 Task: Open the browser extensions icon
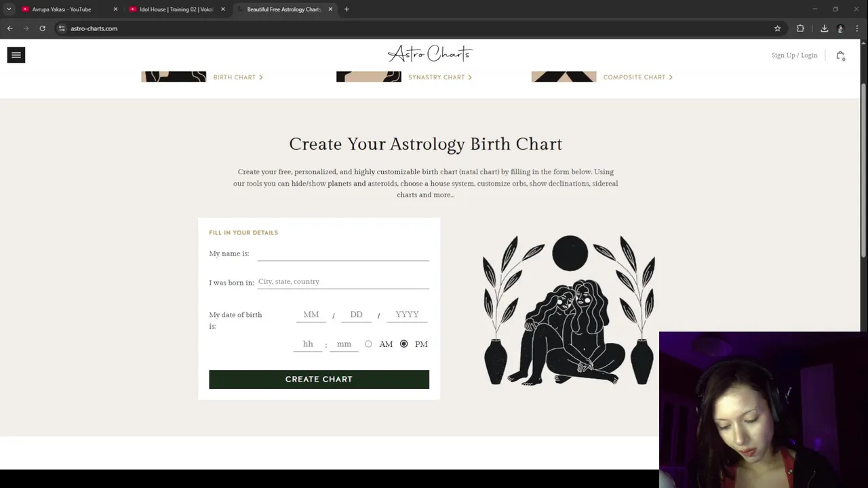pos(800,28)
